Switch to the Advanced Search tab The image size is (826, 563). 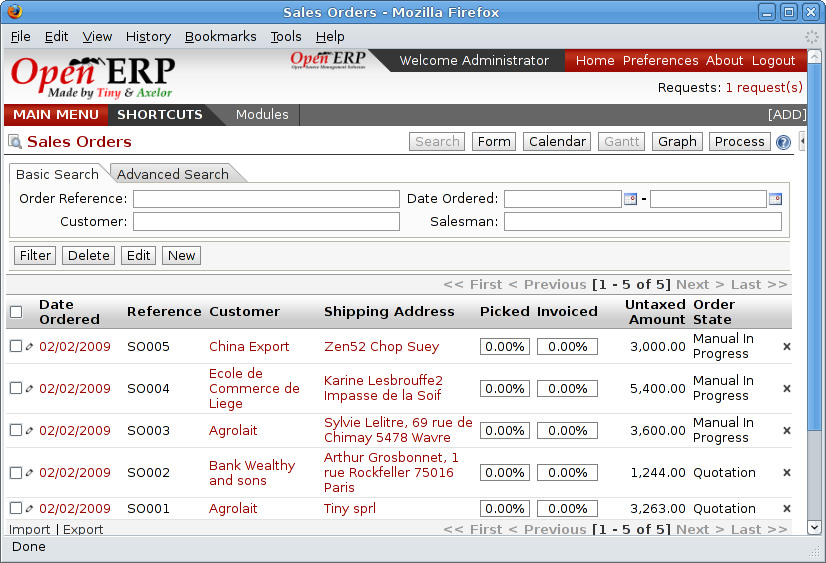click(173, 174)
